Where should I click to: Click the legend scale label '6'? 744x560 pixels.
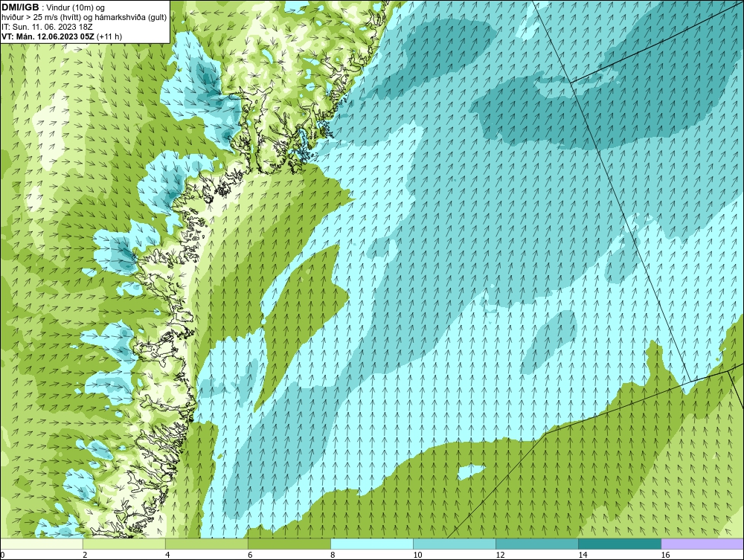[x=251, y=555]
